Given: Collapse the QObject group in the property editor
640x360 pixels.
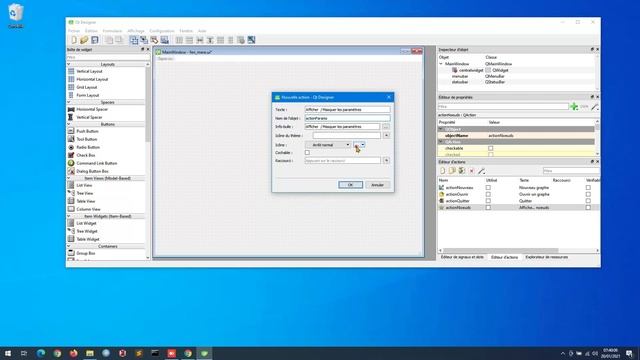Looking at the screenshot, I should pos(441,129).
